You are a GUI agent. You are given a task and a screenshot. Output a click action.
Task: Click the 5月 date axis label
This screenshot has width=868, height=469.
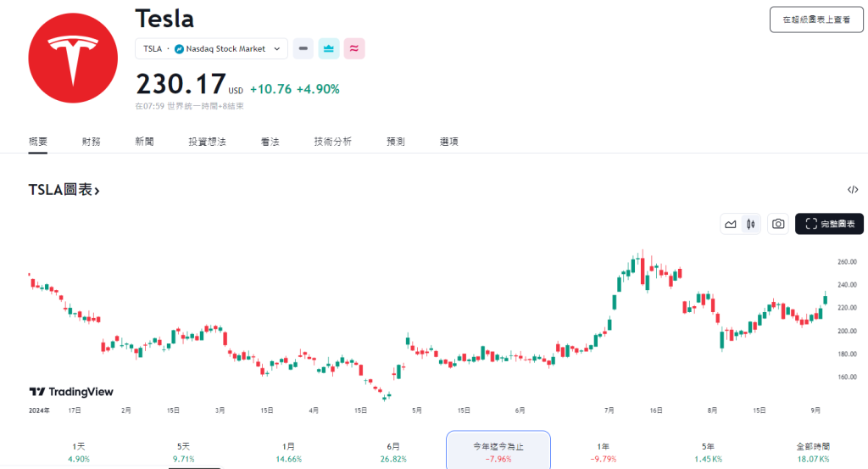417,410
